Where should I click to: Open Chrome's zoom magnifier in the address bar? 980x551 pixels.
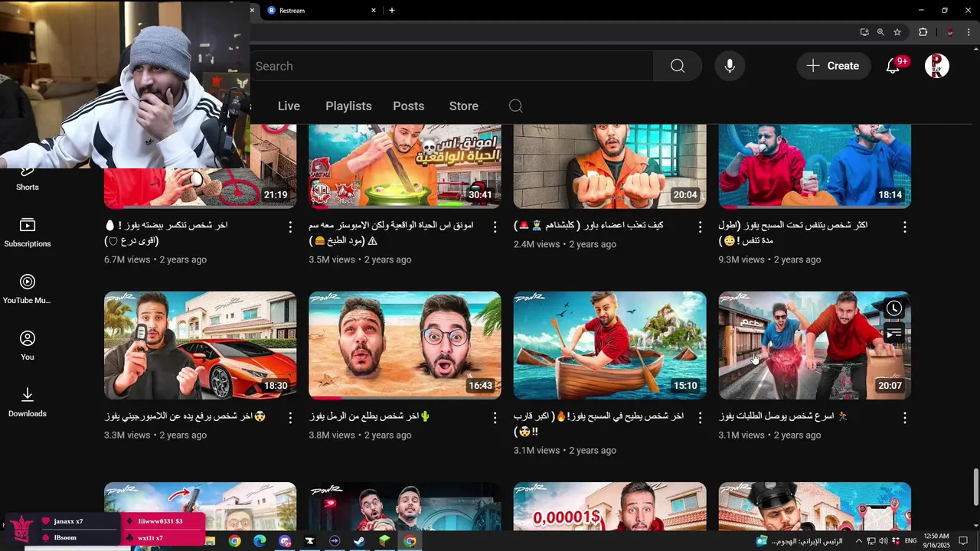pyautogui.click(x=880, y=32)
